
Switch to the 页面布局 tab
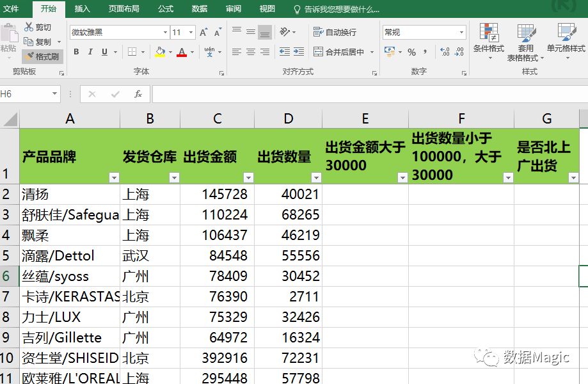pos(123,8)
